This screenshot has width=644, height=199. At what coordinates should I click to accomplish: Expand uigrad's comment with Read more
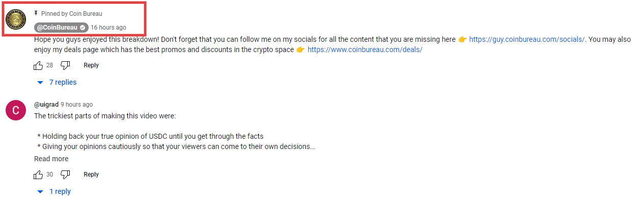point(51,159)
